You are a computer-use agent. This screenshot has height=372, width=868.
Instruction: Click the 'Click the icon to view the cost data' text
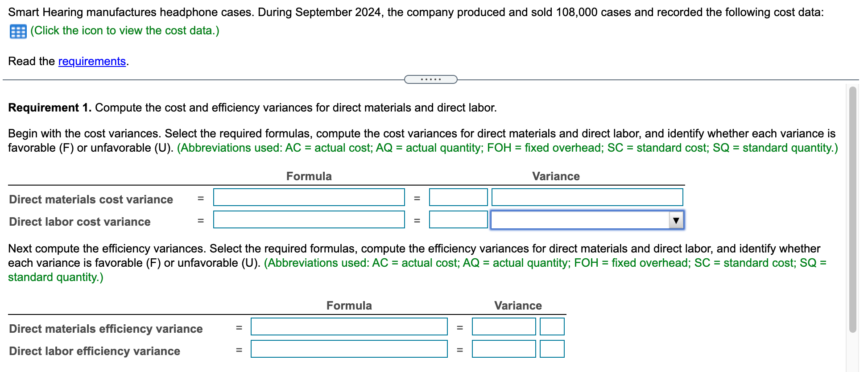pyautogui.click(x=124, y=31)
